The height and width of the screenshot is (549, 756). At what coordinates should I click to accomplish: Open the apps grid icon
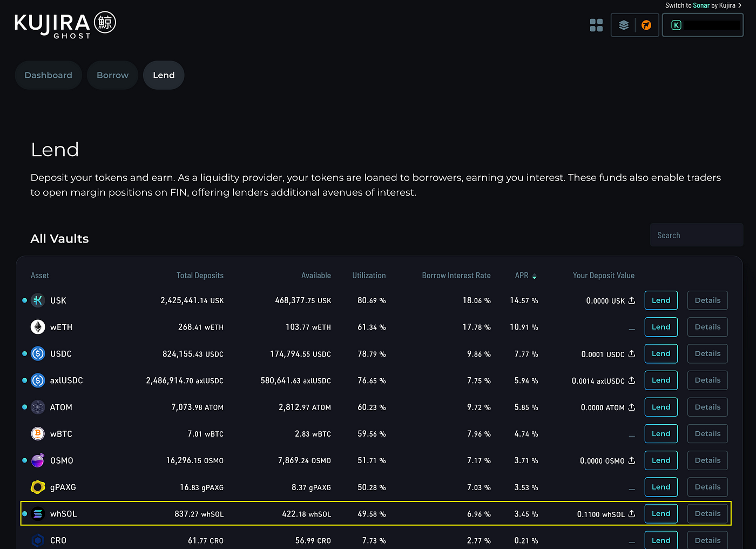596,25
